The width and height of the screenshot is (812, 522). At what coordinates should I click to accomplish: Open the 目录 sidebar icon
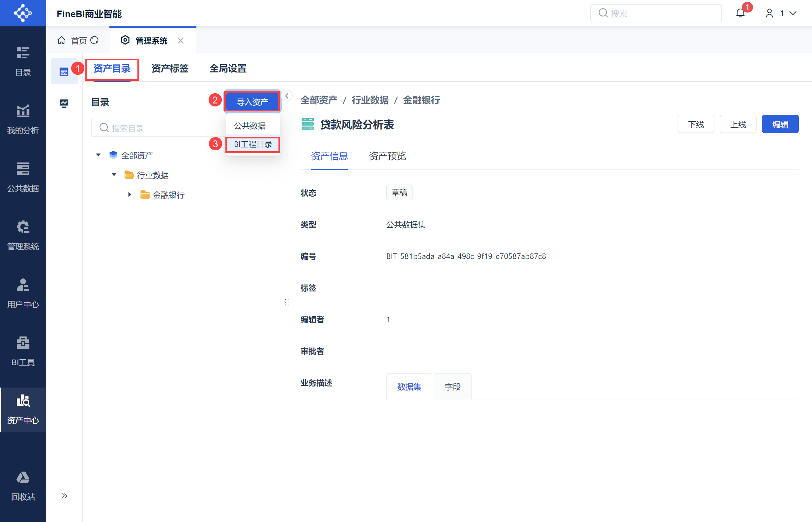click(23, 61)
